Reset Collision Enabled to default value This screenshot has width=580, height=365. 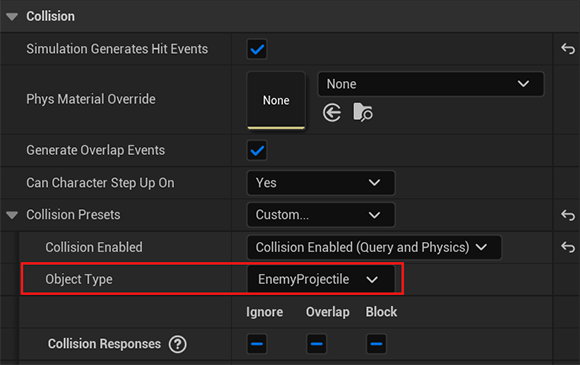(x=568, y=247)
